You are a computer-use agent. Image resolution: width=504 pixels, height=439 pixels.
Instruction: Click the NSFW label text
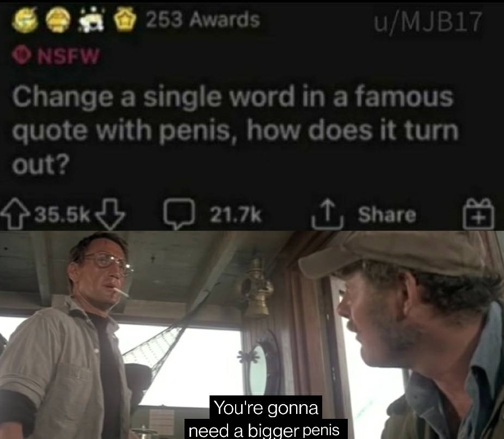(68, 56)
